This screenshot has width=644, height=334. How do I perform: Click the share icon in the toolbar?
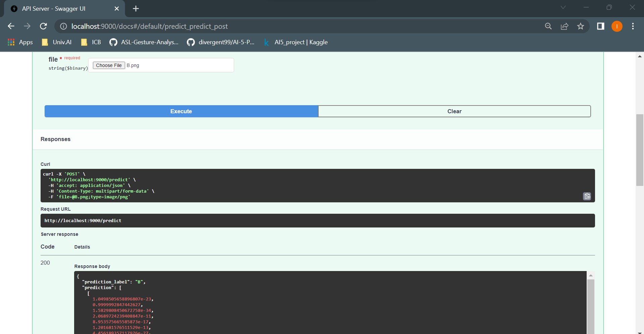click(x=565, y=26)
